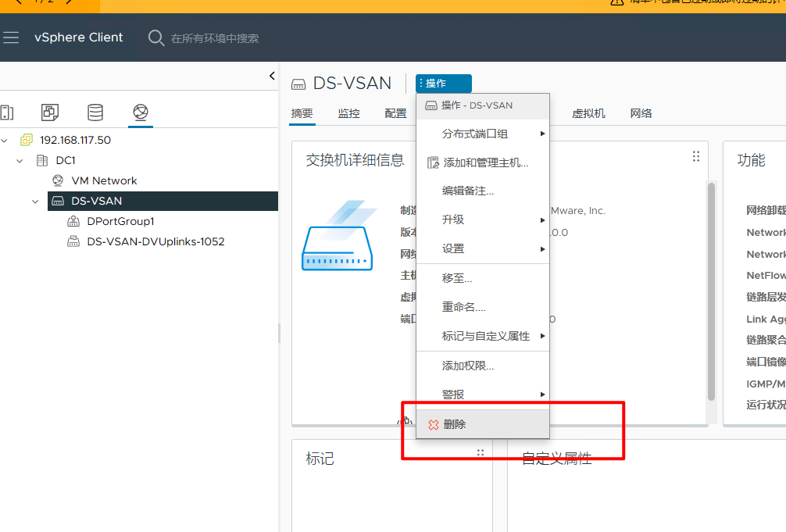Click the drag handle on switch details card
The image size is (786, 532).
click(x=695, y=157)
